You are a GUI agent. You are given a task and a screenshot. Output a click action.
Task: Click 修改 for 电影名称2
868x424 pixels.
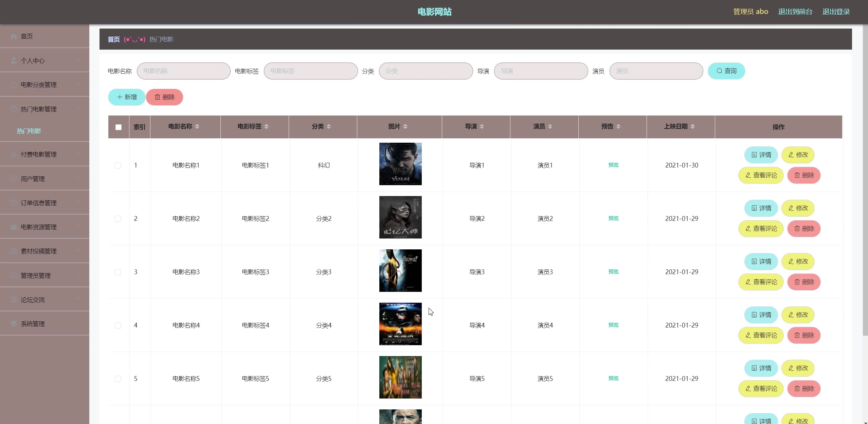(x=798, y=208)
